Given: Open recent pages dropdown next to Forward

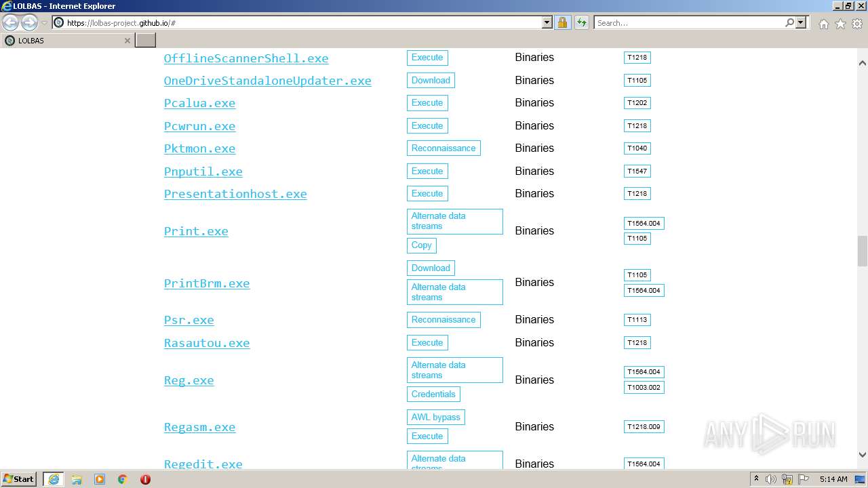Looking at the screenshot, I should coord(44,23).
